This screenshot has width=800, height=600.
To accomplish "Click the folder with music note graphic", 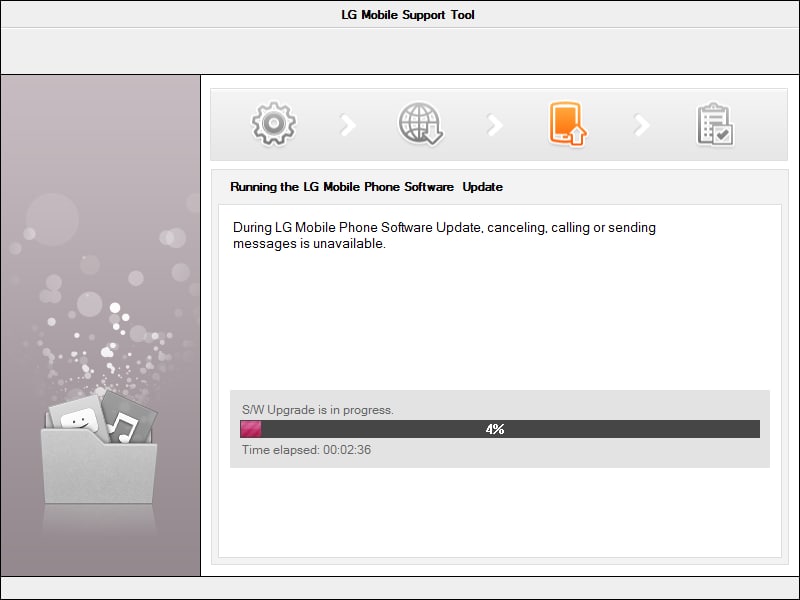I will 99,447.
